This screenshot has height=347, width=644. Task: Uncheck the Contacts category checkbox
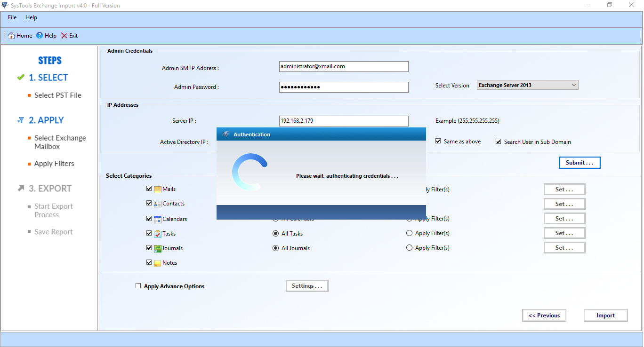(x=149, y=203)
